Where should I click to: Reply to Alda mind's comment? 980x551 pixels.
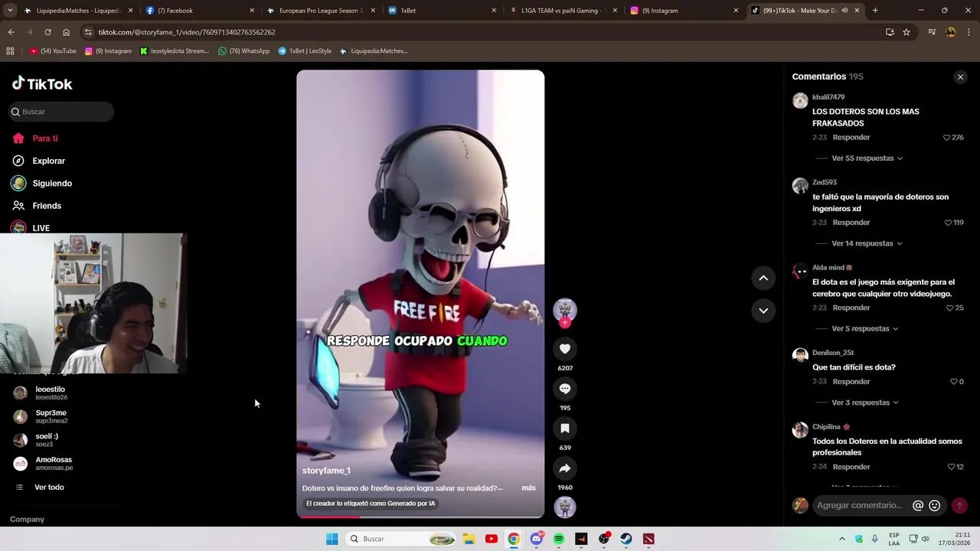851,308
